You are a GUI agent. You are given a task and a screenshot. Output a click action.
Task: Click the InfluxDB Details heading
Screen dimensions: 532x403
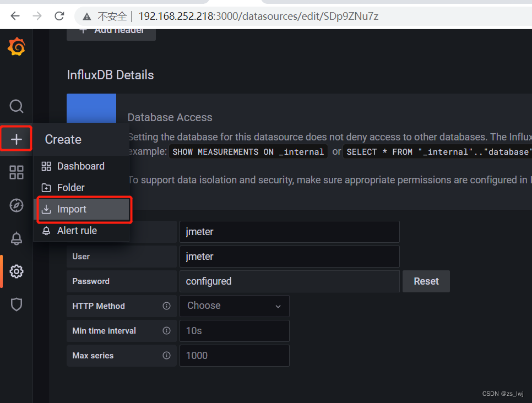click(x=110, y=75)
